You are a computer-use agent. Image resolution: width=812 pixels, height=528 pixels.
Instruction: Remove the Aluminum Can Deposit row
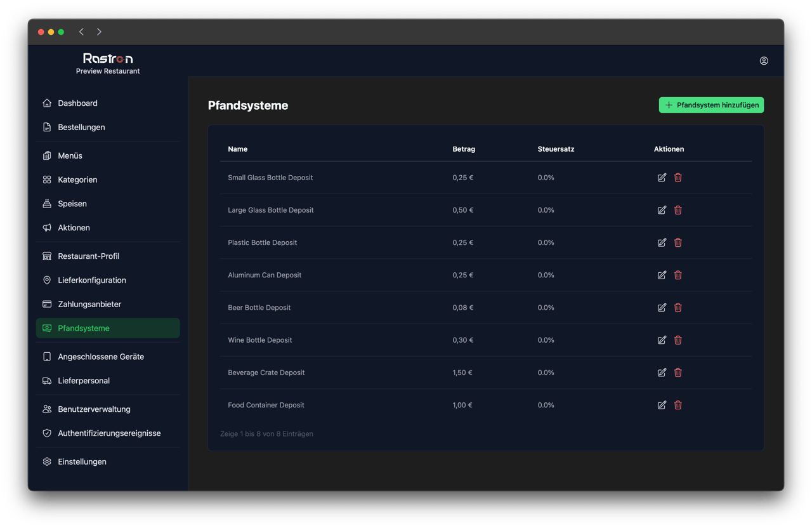(678, 275)
